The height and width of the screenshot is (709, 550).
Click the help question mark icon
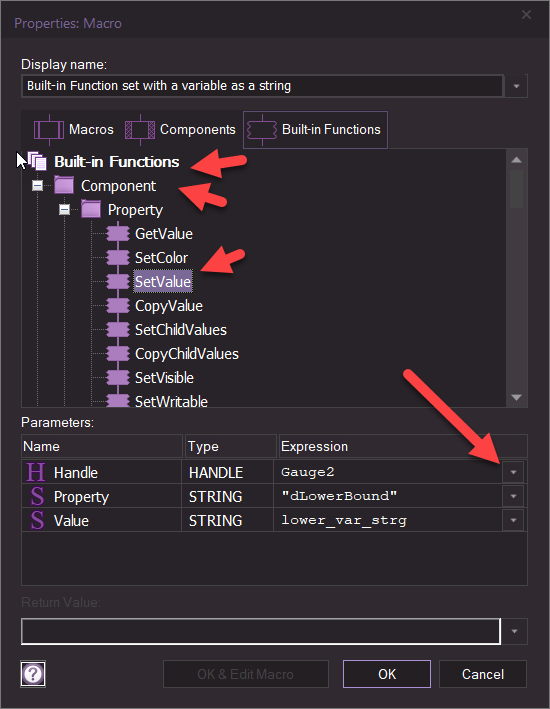[33, 674]
